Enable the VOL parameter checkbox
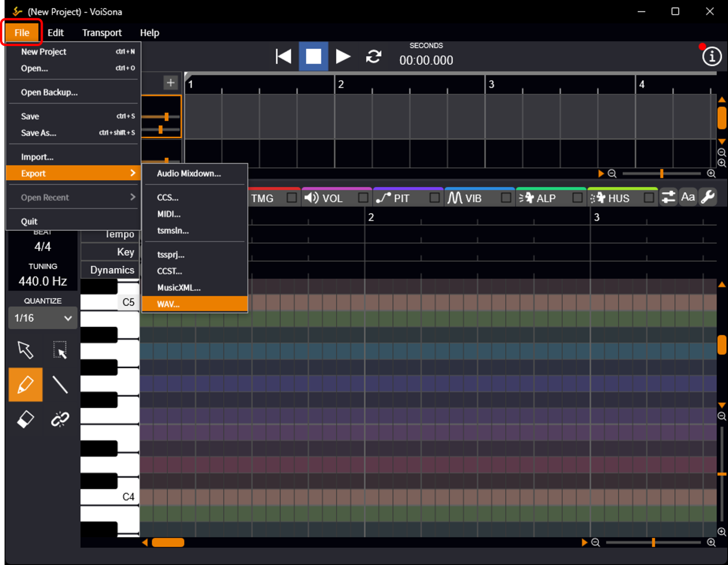The image size is (728, 565). pos(363,198)
